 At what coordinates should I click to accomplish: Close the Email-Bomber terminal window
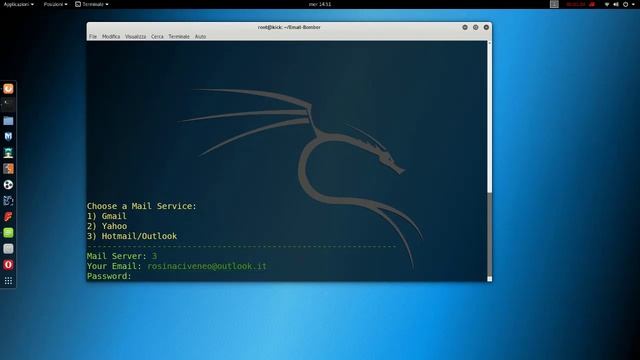pos(486,27)
